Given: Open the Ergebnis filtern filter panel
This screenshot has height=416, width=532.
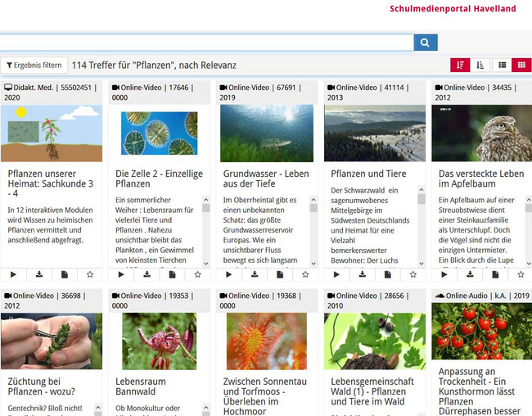Looking at the screenshot, I should tap(34, 65).
